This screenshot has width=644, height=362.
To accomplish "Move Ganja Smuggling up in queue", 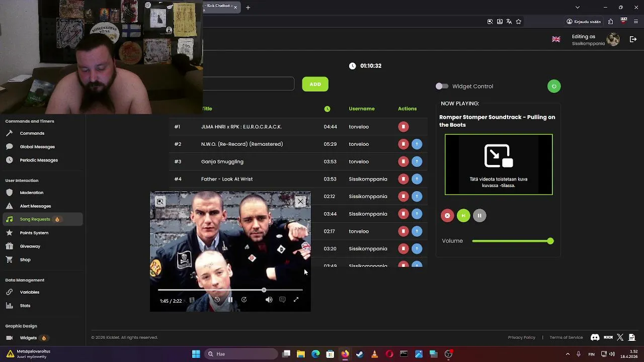I will 417,161.
